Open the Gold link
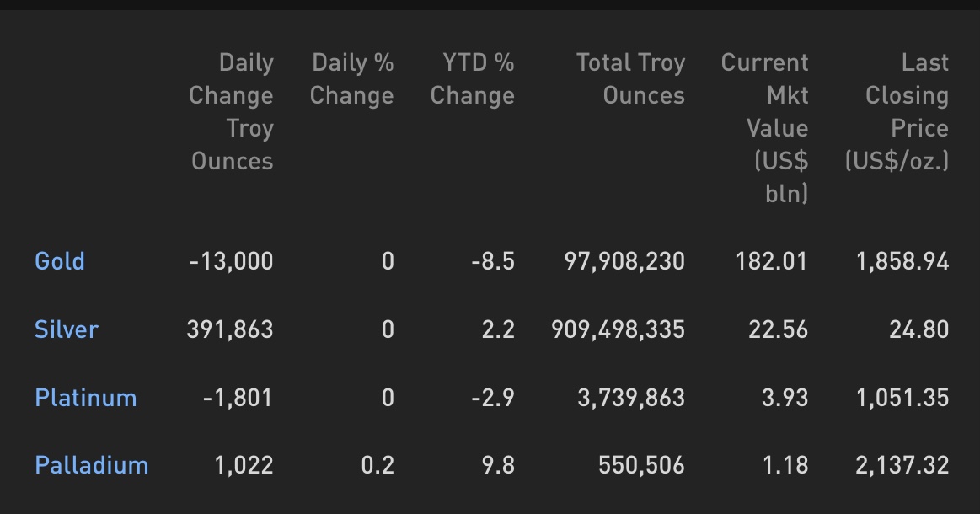This screenshot has width=980, height=514. coord(59,260)
